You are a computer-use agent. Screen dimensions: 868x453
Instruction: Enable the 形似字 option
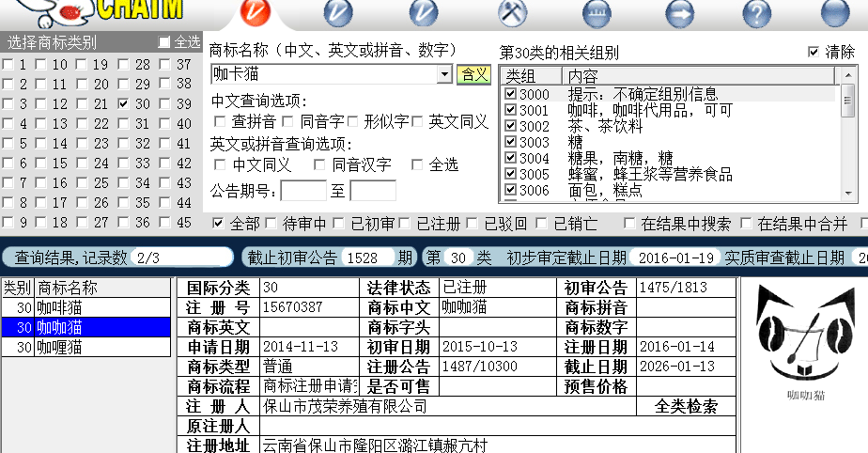click(x=352, y=121)
